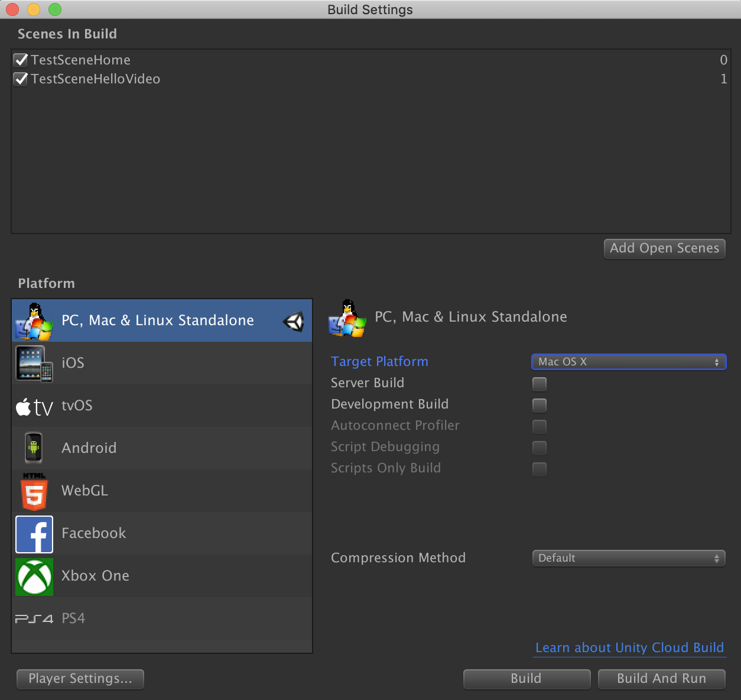This screenshot has width=741, height=700.
Task: Open the Compression Method dropdown
Action: click(x=628, y=558)
